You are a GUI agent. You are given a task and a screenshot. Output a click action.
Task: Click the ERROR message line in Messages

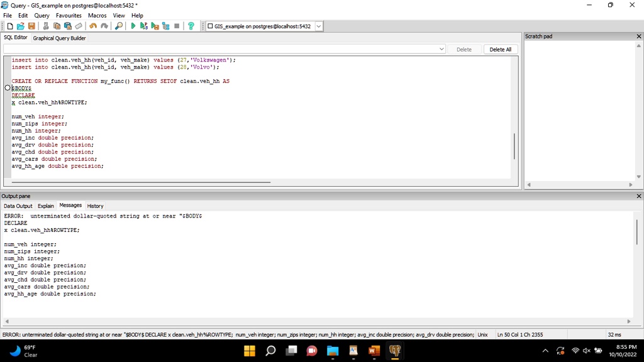[x=103, y=216]
